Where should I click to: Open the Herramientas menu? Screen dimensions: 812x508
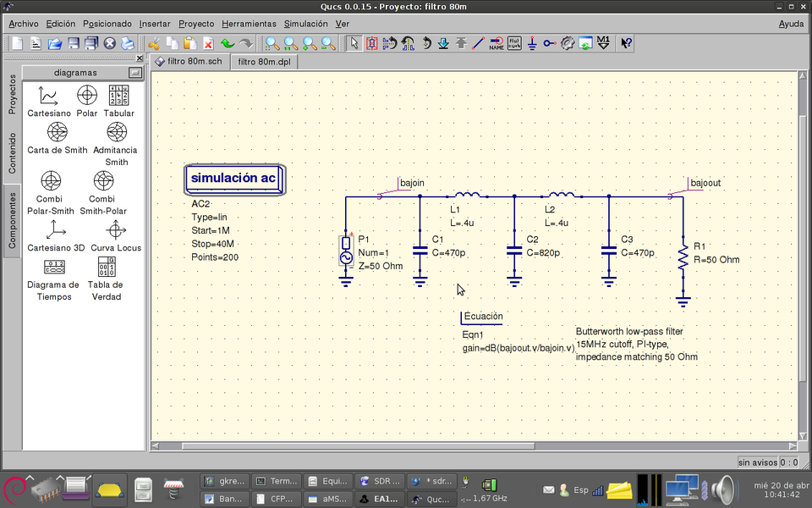[x=249, y=24]
